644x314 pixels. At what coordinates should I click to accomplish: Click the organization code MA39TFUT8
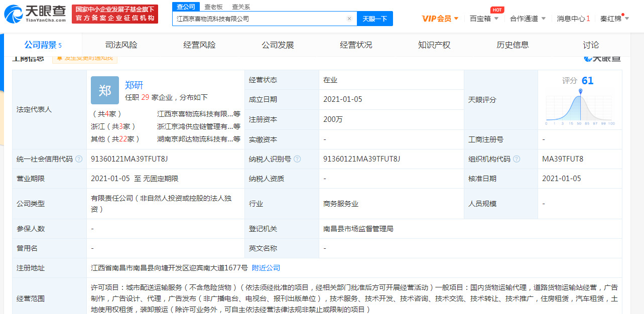click(563, 159)
